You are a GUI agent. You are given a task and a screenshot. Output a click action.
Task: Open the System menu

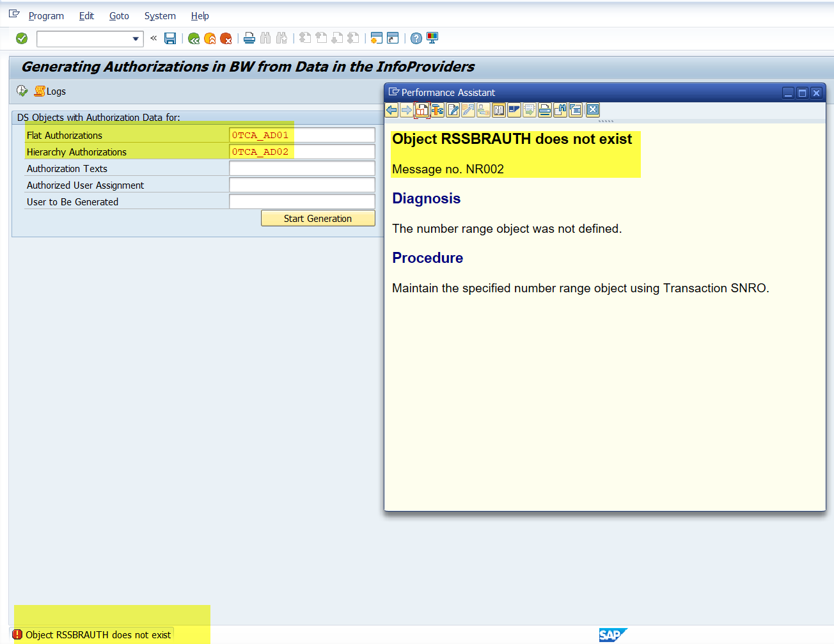(x=160, y=16)
